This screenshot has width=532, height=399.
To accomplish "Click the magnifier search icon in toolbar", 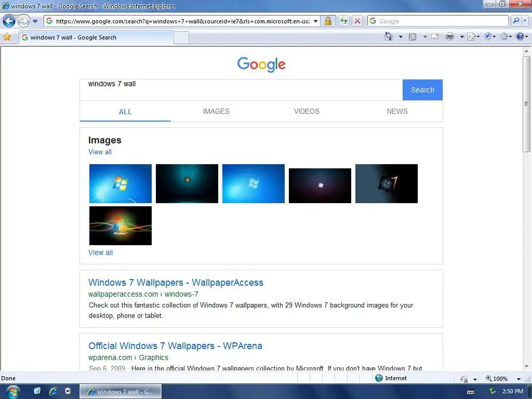I will (x=516, y=21).
